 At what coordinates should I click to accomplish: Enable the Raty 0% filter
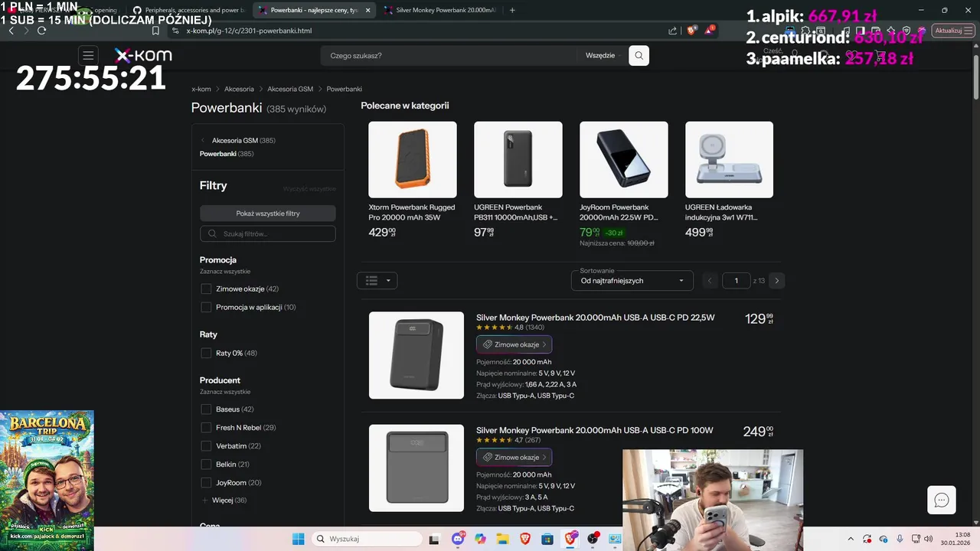pos(206,353)
